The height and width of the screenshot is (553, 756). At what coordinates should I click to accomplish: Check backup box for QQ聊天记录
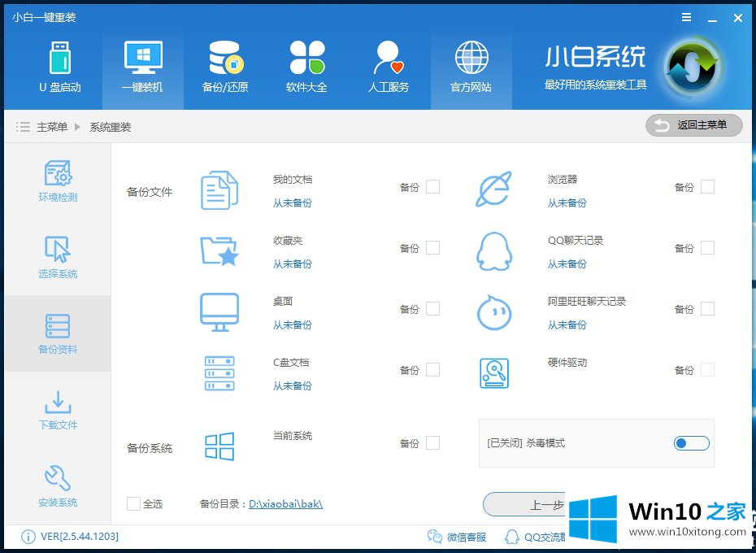point(707,247)
